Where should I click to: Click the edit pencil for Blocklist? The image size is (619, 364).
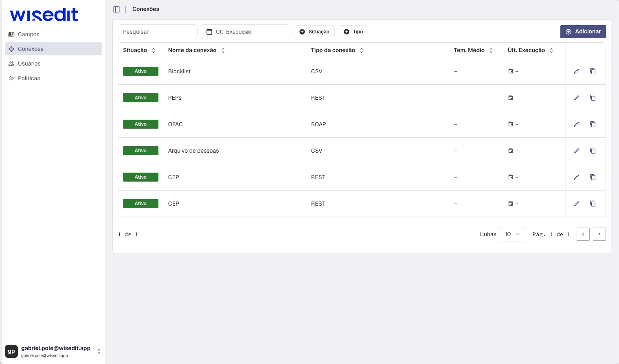click(576, 71)
